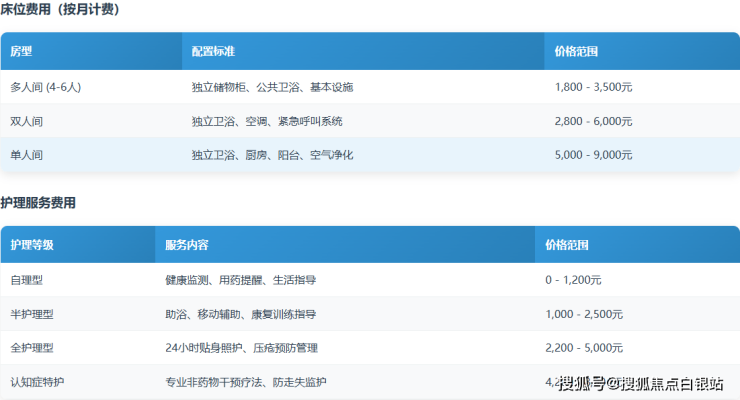
Task: Click the 床位费用（按月计费）section heading
Action: tap(62, 9)
